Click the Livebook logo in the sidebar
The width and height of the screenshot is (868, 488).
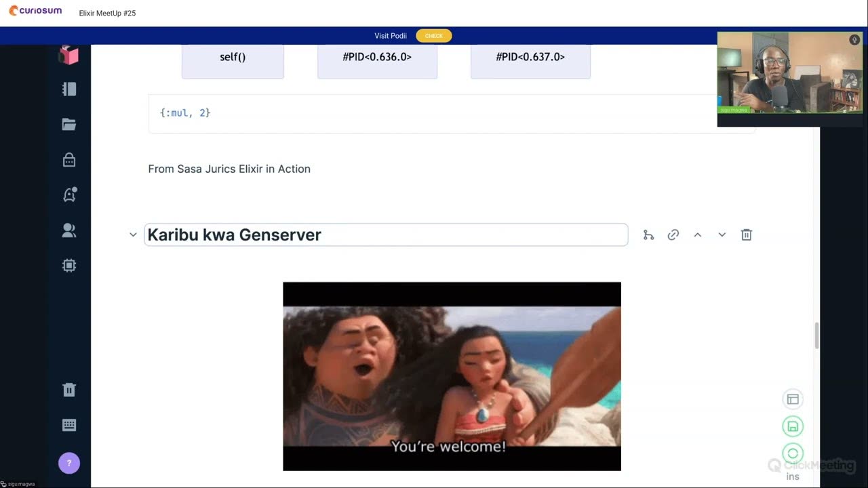pos(68,55)
